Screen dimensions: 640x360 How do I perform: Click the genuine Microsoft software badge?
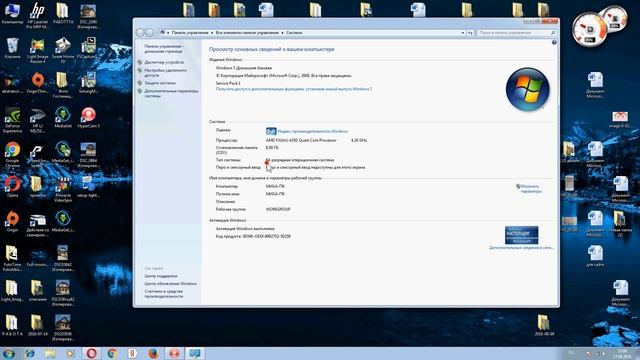(x=522, y=235)
